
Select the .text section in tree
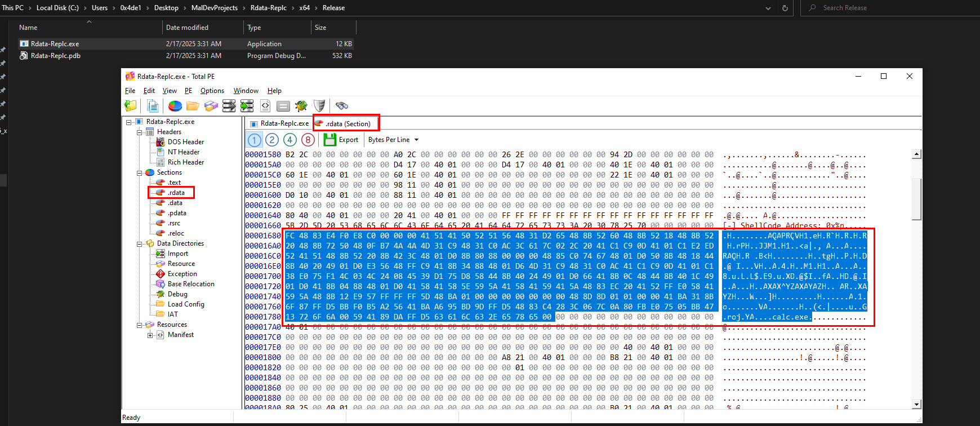coord(175,183)
